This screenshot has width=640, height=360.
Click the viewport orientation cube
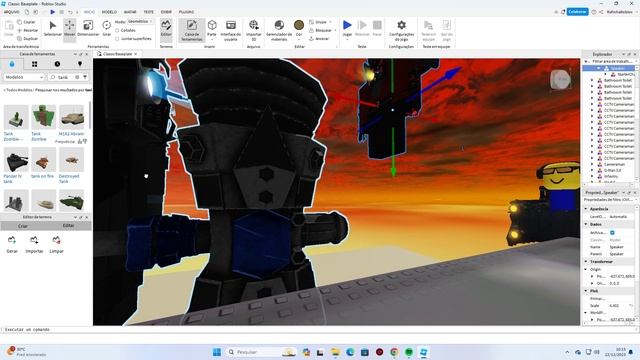(x=560, y=79)
